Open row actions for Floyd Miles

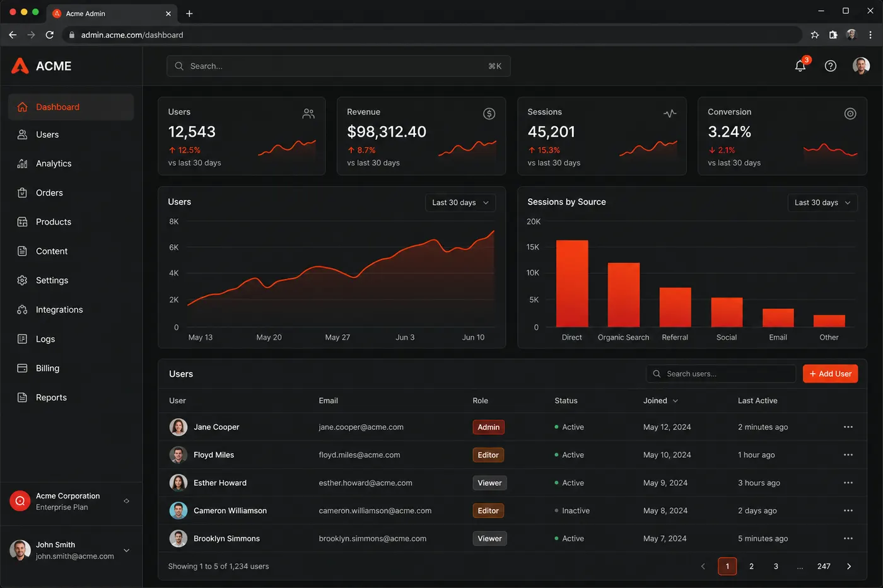click(848, 455)
